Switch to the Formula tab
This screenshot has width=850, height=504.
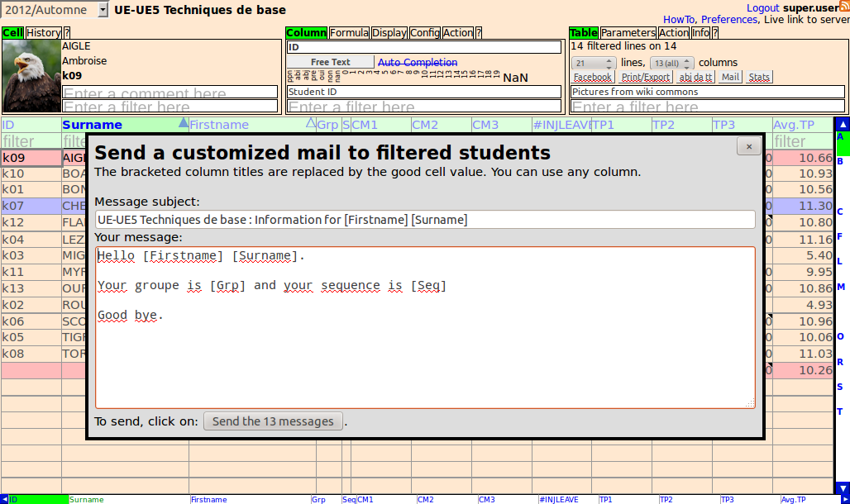pyautogui.click(x=349, y=33)
